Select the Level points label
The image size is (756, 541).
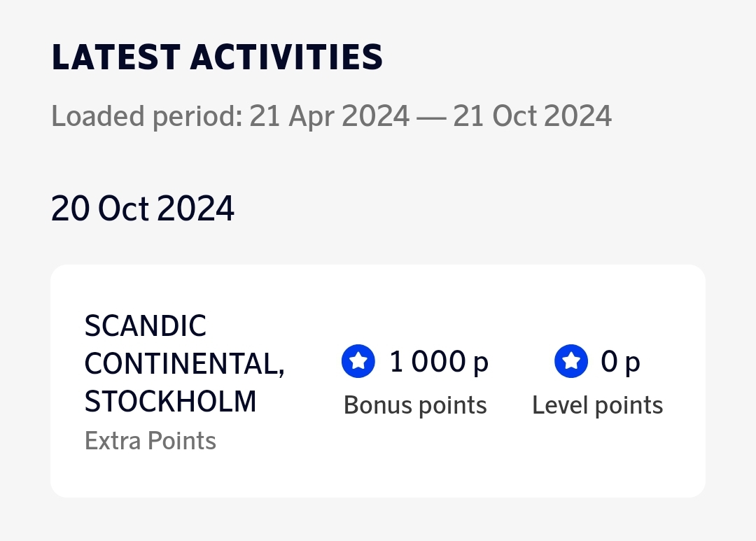coord(597,405)
